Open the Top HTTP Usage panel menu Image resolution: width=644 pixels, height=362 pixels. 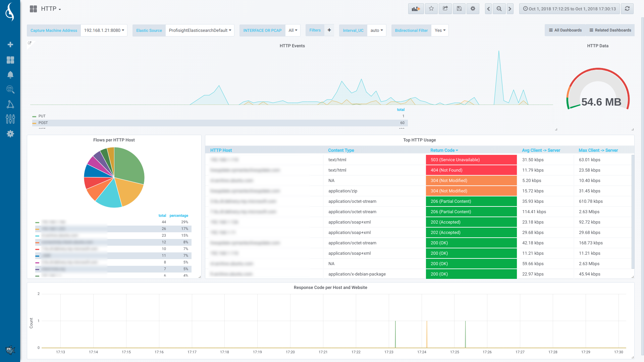tap(420, 140)
